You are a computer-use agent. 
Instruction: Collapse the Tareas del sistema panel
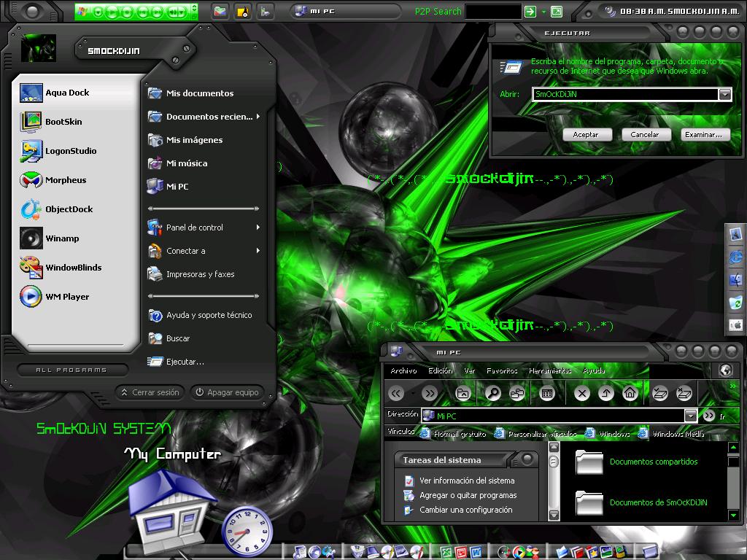tap(527, 459)
